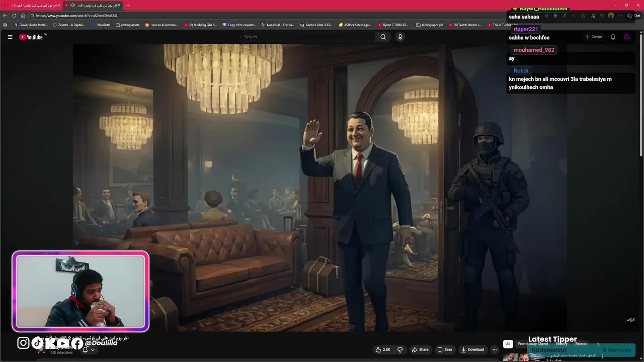Select the History chip
Viewport: 644px width, 362px height.
[561, 344]
